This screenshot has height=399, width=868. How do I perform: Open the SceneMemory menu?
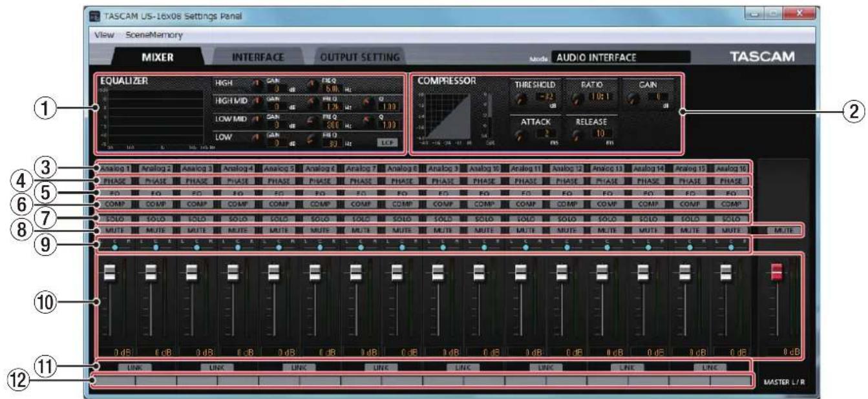click(155, 34)
